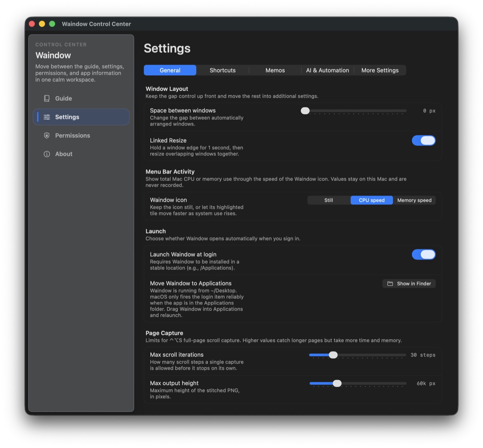The width and height of the screenshot is (483, 448).
Task: Open the More Settings tab
Action: (x=380, y=70)
